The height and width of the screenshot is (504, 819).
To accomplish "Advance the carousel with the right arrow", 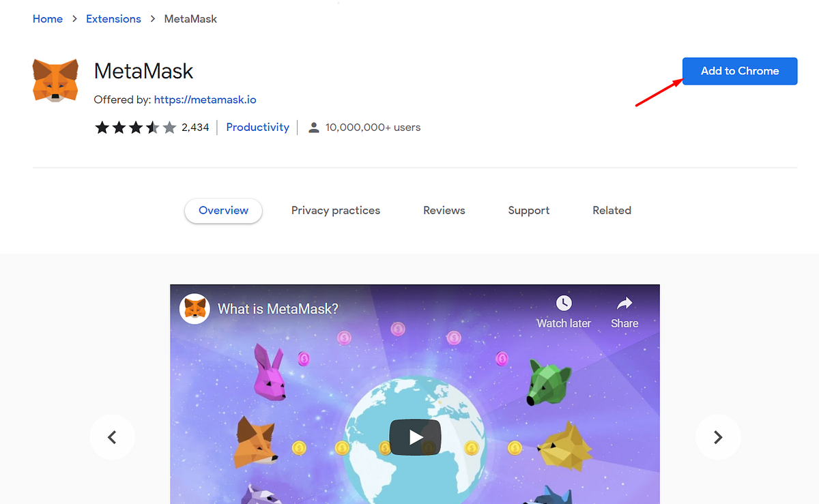I will coord(718,436).
